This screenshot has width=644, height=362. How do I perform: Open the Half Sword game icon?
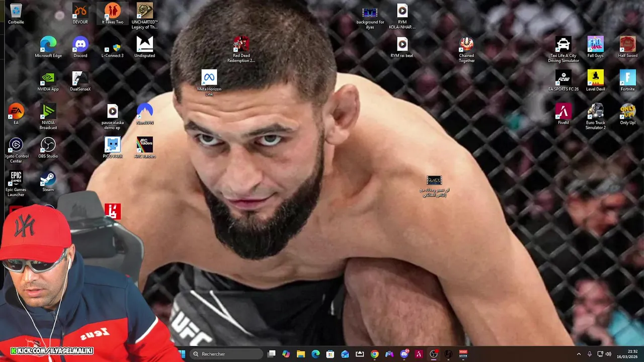[x=627, y=47]
